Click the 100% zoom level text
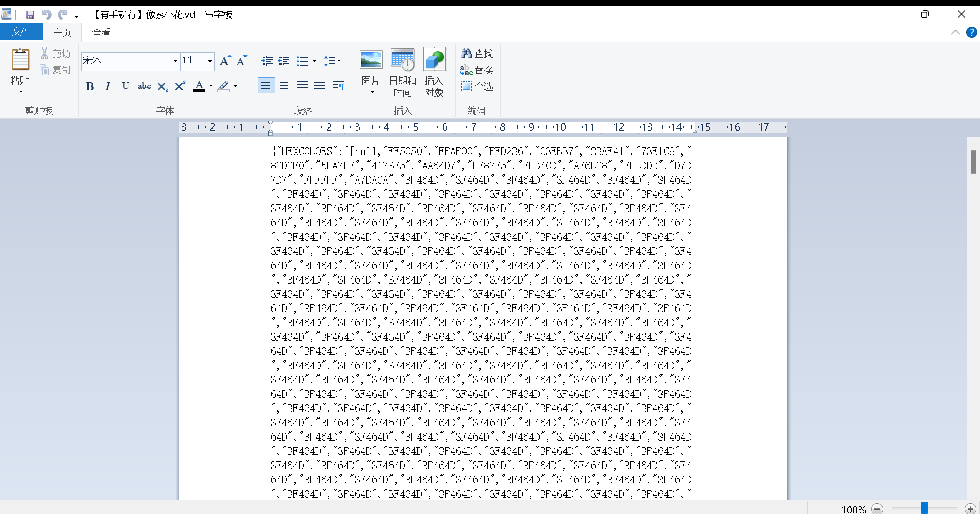This screenshot has height=514, width=980. [853, 509]
